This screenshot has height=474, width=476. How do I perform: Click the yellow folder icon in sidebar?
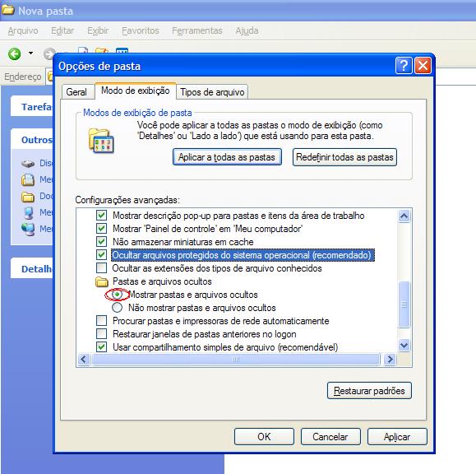(x=28, y=197)
